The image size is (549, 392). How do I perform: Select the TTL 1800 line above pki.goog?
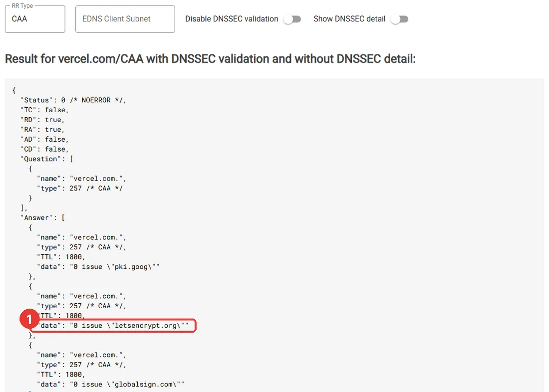pyautogui.click(x=61, y=257)
